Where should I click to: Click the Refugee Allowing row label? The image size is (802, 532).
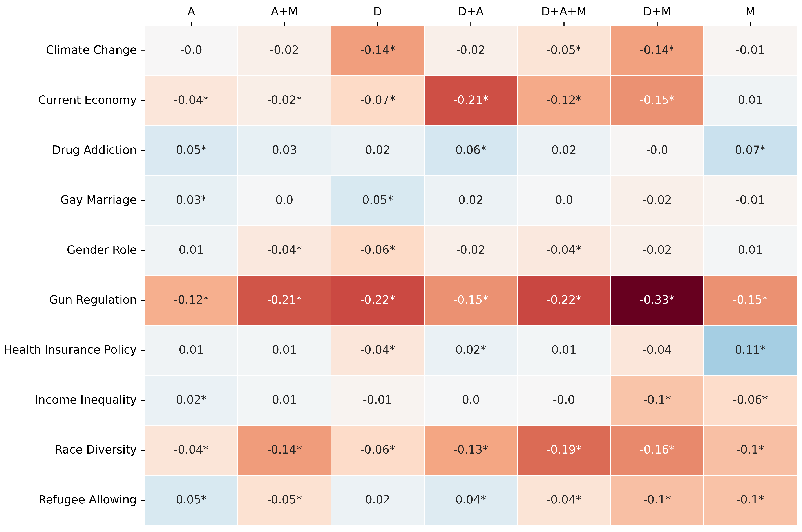tap(87, 499)
